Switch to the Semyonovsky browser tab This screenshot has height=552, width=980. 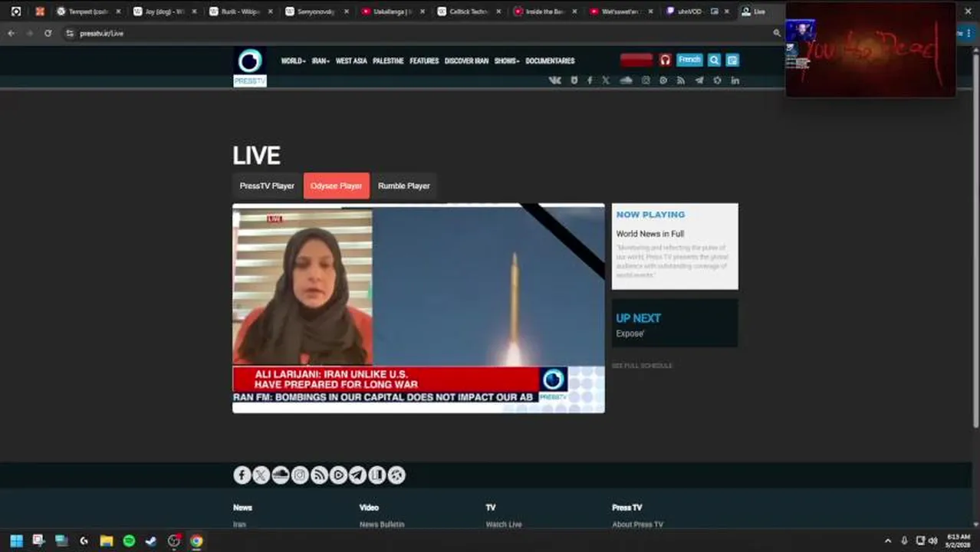316,11
